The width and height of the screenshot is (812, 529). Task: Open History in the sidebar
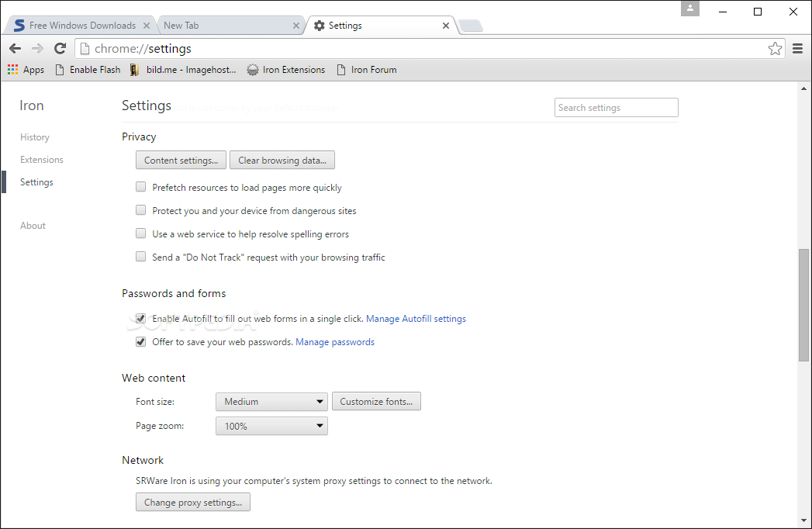coord(35,137)
